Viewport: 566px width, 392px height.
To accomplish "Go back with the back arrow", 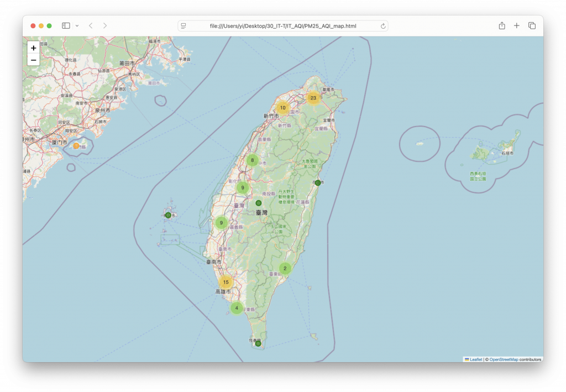I will (91, 25).
